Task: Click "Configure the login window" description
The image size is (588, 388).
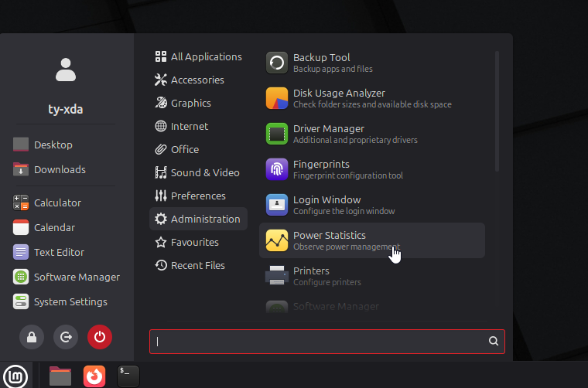Action: (x=344, y=211)
